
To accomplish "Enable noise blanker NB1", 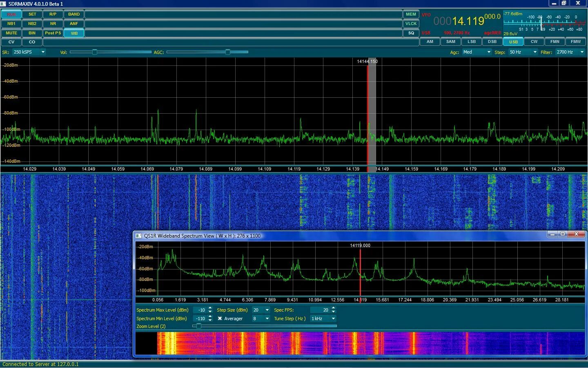I will [x=11, y=24].
